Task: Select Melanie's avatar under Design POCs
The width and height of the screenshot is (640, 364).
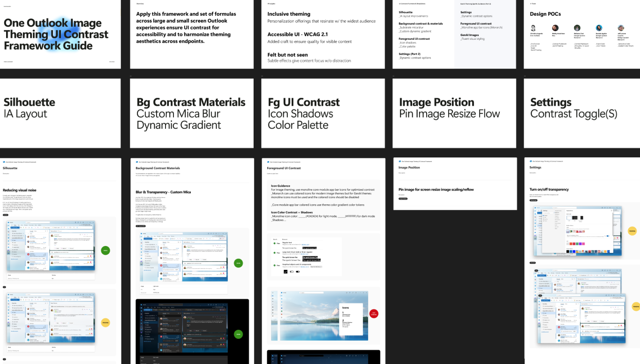Action: point(577,28)
